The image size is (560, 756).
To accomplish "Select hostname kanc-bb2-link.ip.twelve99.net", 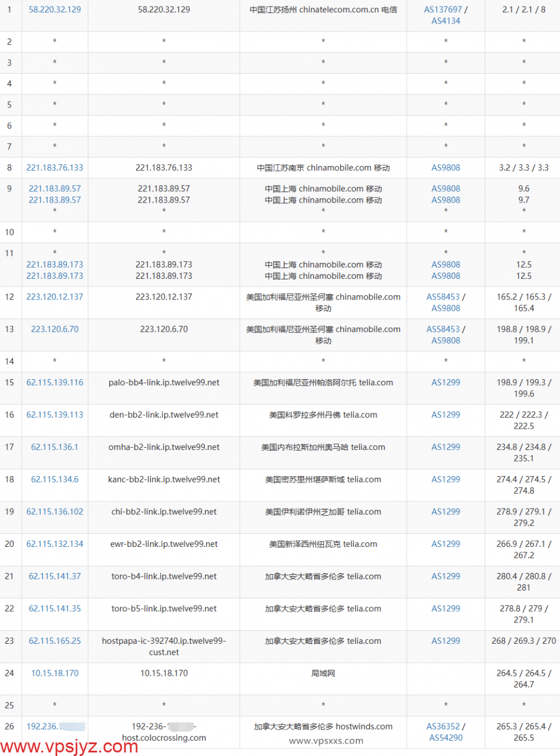I will [x=164, y=480].
